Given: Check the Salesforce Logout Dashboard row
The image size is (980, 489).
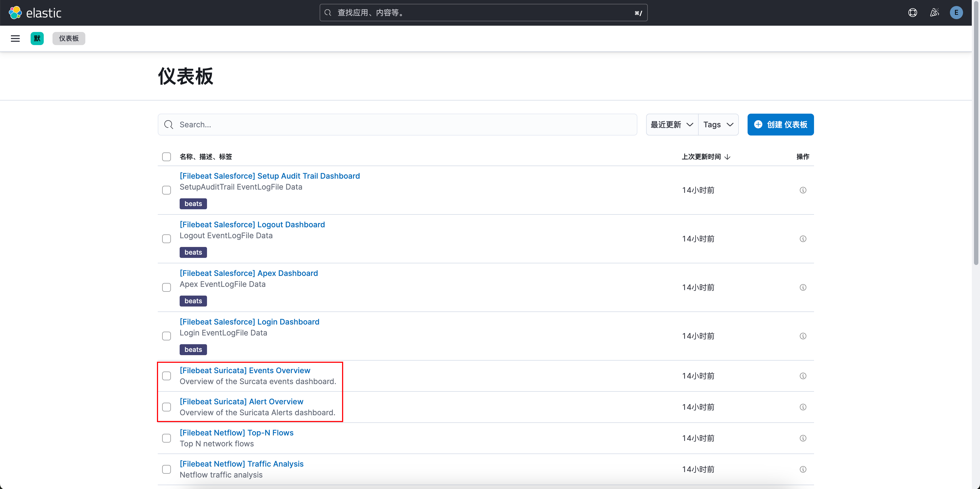Looking at the screenshot, I should click(167, 238).
